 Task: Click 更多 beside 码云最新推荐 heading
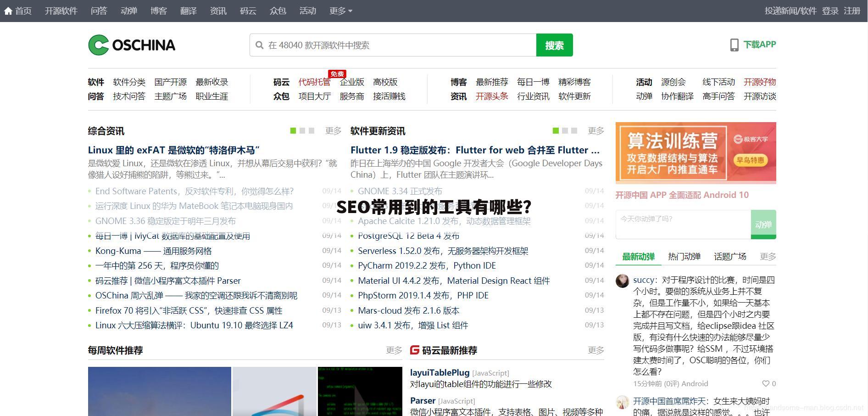coord(596,350)
